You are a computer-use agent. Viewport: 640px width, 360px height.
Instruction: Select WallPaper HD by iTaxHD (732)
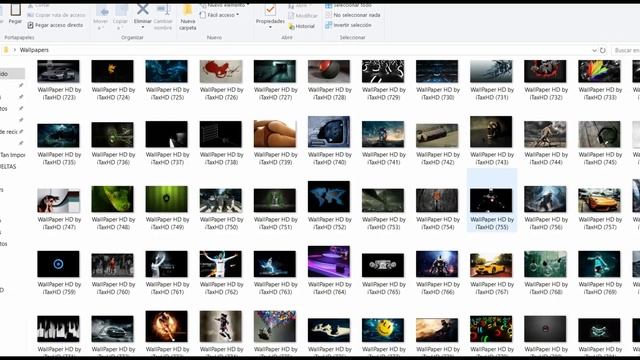(x=545, y=80)
